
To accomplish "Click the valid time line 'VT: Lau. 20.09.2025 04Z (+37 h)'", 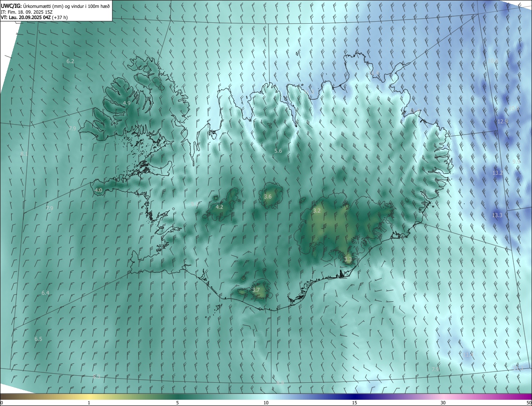I will click(x=34, y=17).
